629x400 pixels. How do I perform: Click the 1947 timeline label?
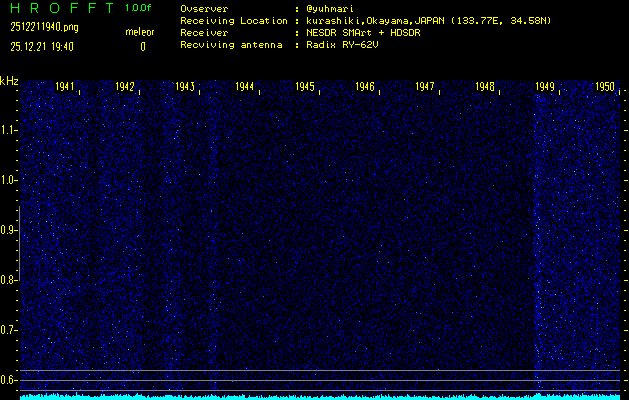425,88
